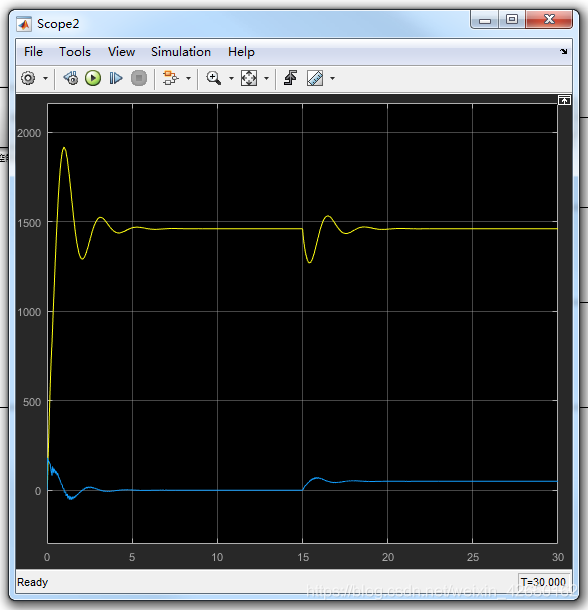This screenshot has width=588, height=610.
Task: Click the Scale Axes Limits icon
Action: click(249, 78)
